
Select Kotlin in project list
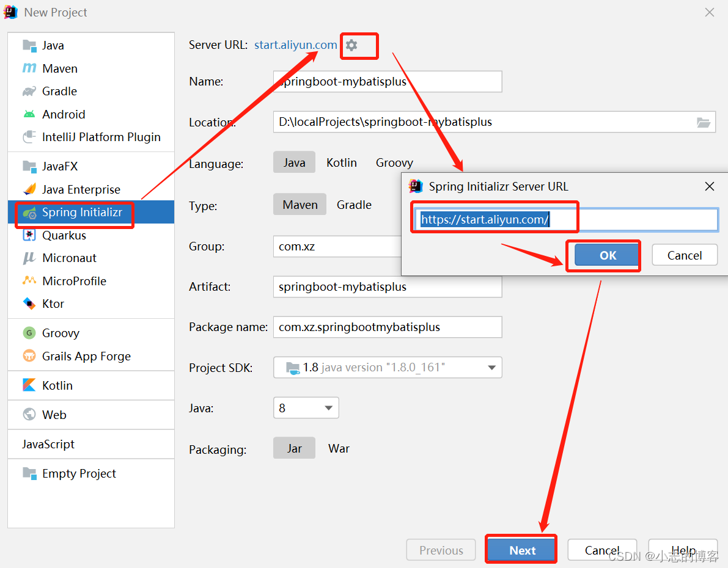coord(91,385)
